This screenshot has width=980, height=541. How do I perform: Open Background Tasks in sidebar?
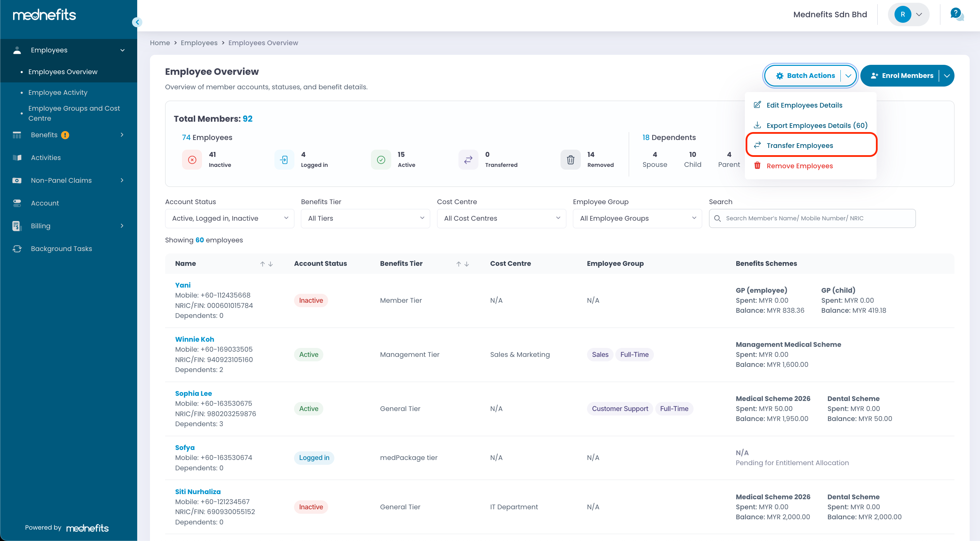[x=61, y=249]
